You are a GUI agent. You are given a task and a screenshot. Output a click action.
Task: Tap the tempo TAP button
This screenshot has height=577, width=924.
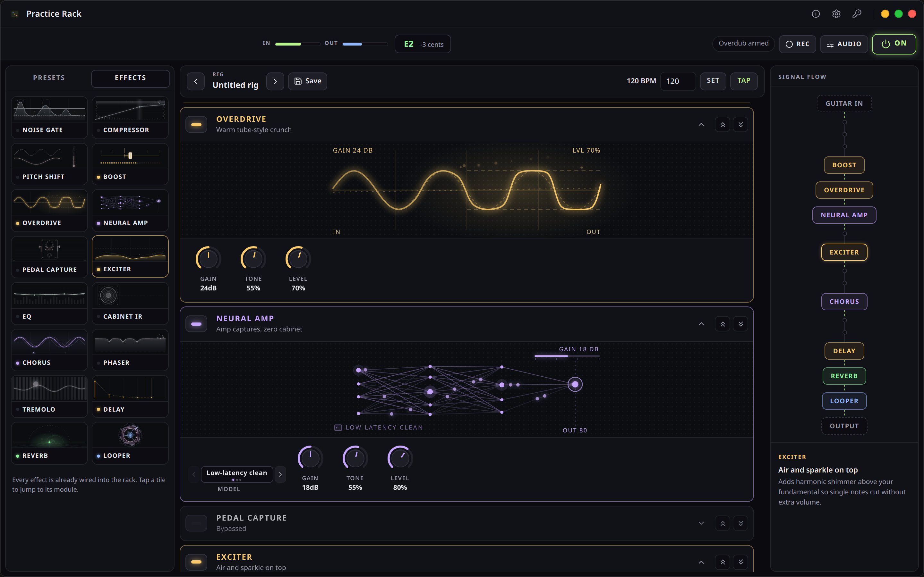tap(744, 81)
